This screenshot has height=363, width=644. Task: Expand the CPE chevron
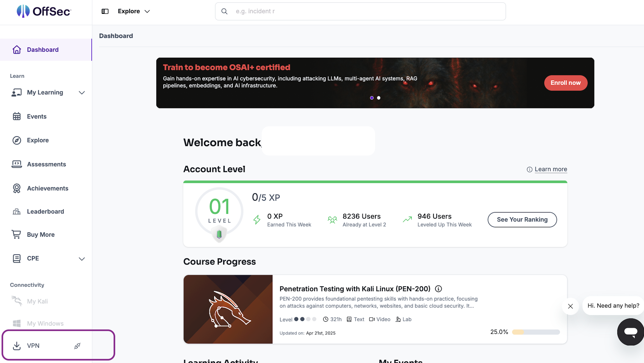[x=82, y=259]
